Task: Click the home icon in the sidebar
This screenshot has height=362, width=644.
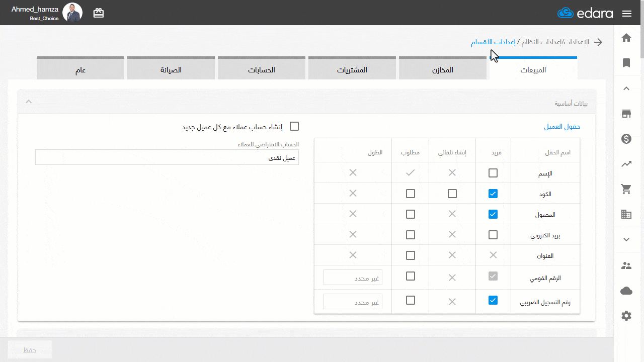Action: click(x=626, y=38)
